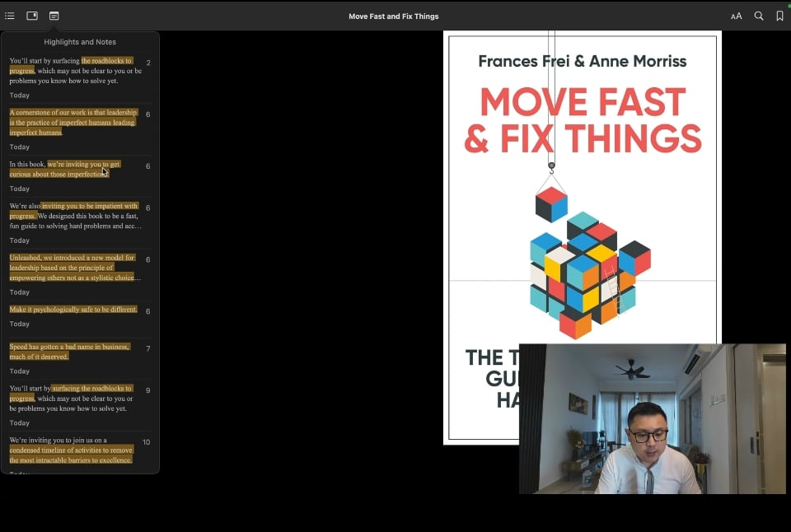Screen dimensions: 791x532
Task: Open the table of contents list icon
Action: pos(10,16)
